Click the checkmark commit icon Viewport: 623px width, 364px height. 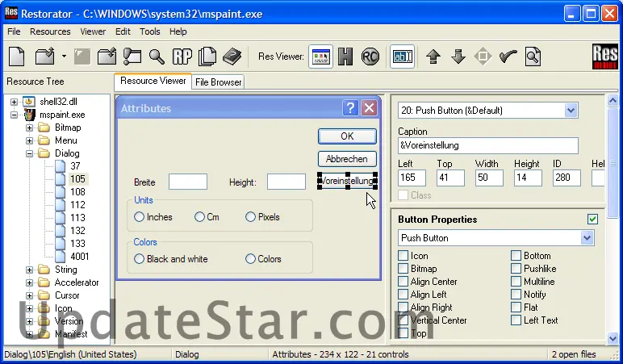coord(508,56)
